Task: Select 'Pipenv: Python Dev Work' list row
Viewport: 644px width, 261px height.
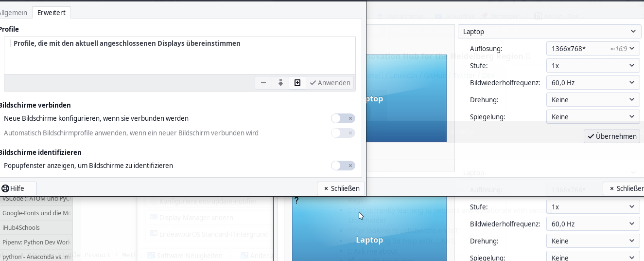Action: 36,242
